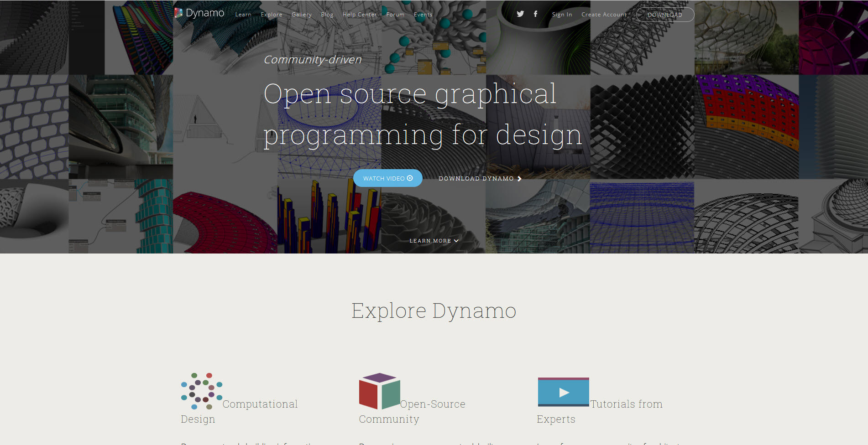Click the Dynamo logo icon
This screenshot has width=868, height=445.
pyautogui.click(x=178, y=13)
